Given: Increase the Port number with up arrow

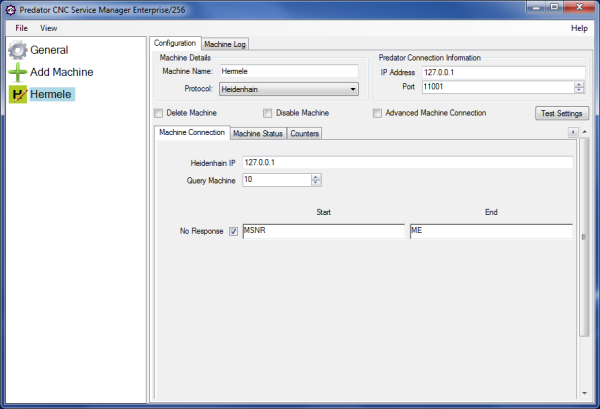Looking at the screenshot, I should (579, 84).
